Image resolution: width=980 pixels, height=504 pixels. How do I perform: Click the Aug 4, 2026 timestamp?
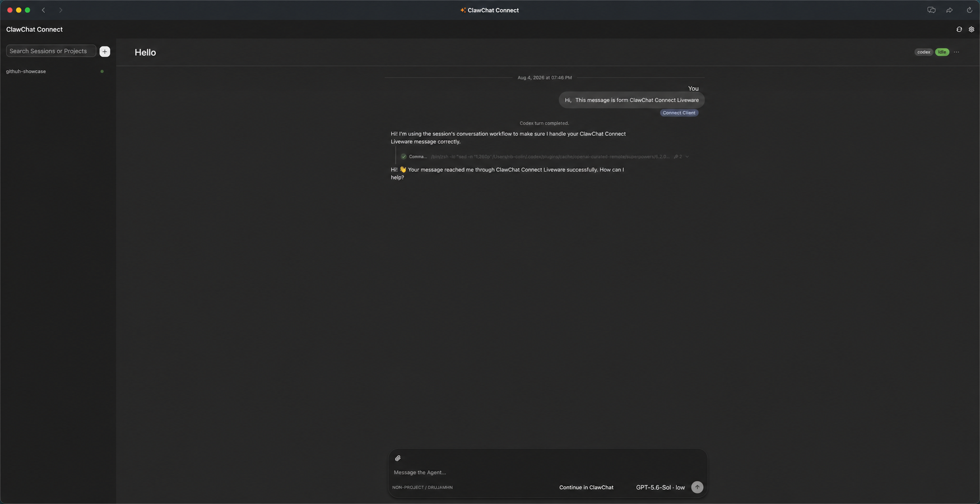(545, 78)
